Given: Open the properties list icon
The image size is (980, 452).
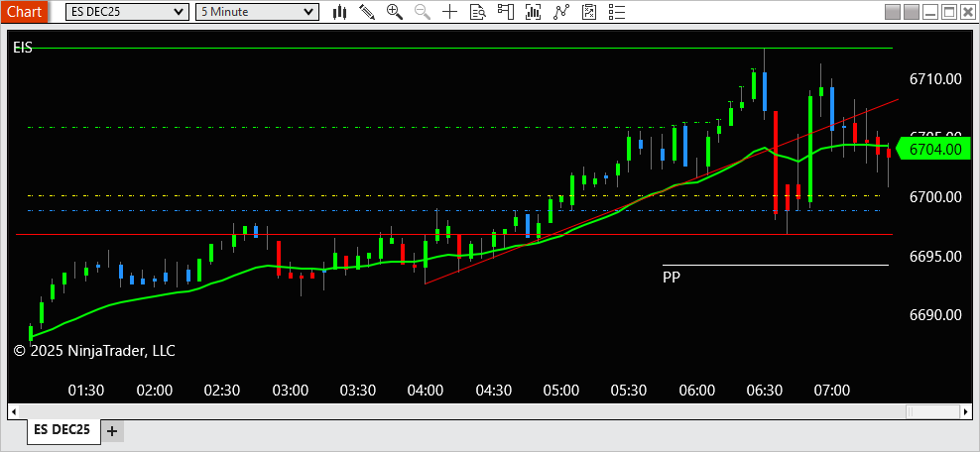Looking at the screenshot, I should [616, 11].
